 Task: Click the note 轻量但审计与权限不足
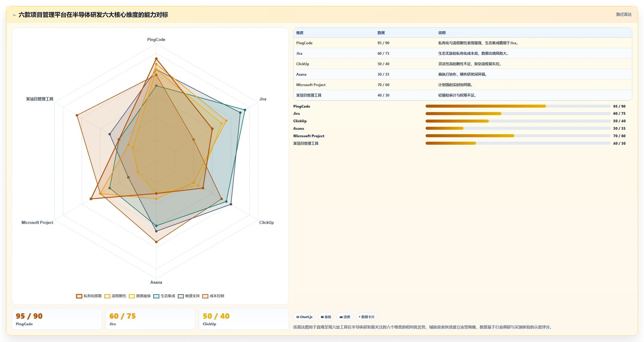click(457, 95)
